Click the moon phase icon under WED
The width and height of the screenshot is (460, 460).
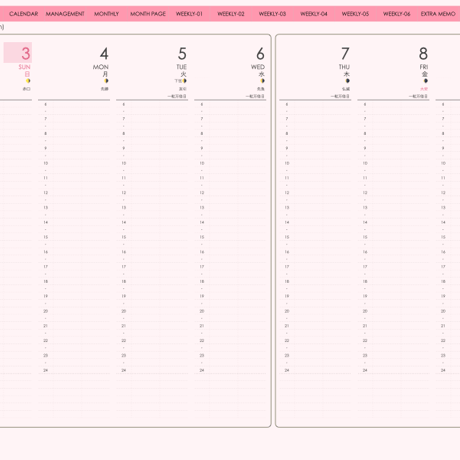(x=262, y=81)
